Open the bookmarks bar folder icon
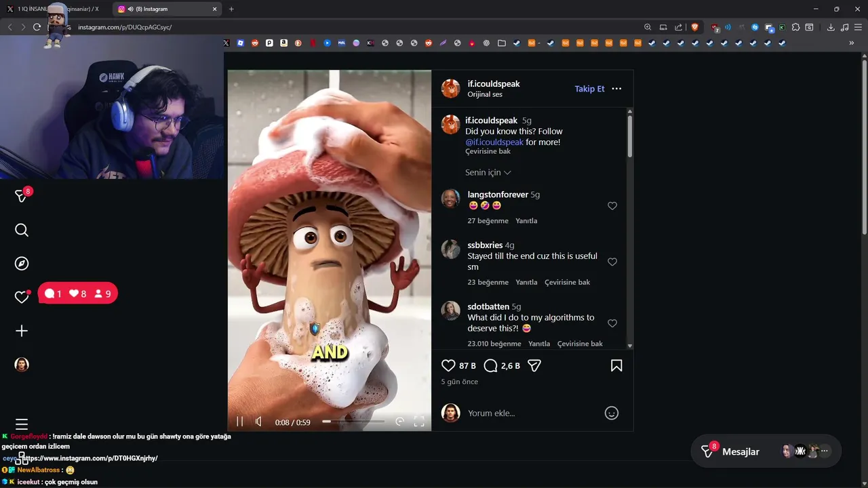 click(x=501, y=43)
